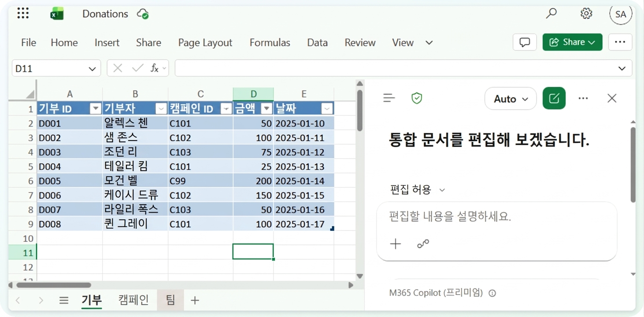Select the whole sheet with the corner triangle
Viewport: 644px width, 317px height.
point(30,94)
